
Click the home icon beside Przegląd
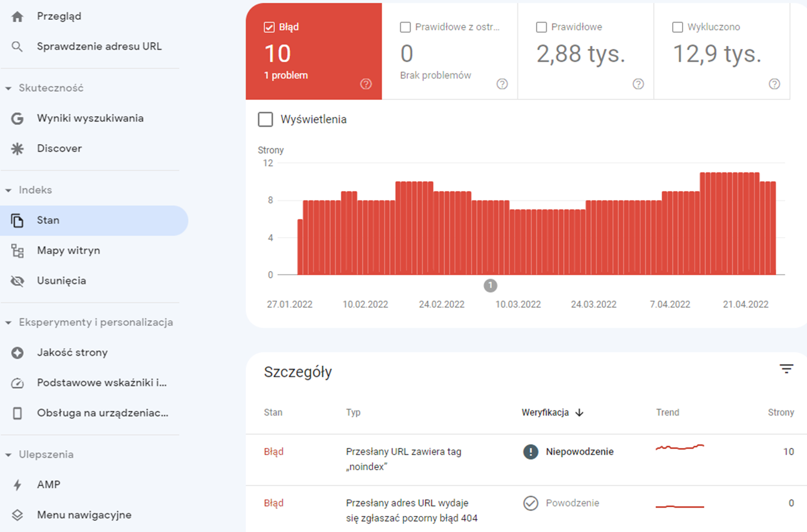(x=17, y=17)
